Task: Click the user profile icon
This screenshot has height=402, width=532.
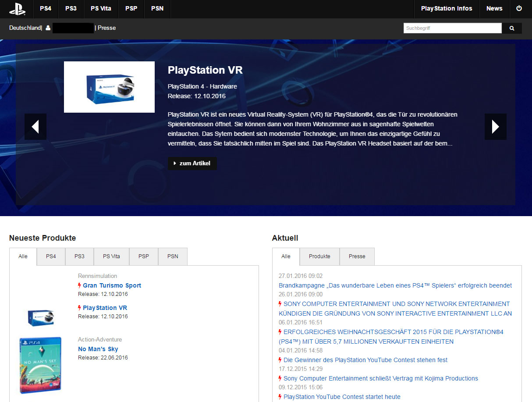Action: pyautogui.click(x=48, y=28)
